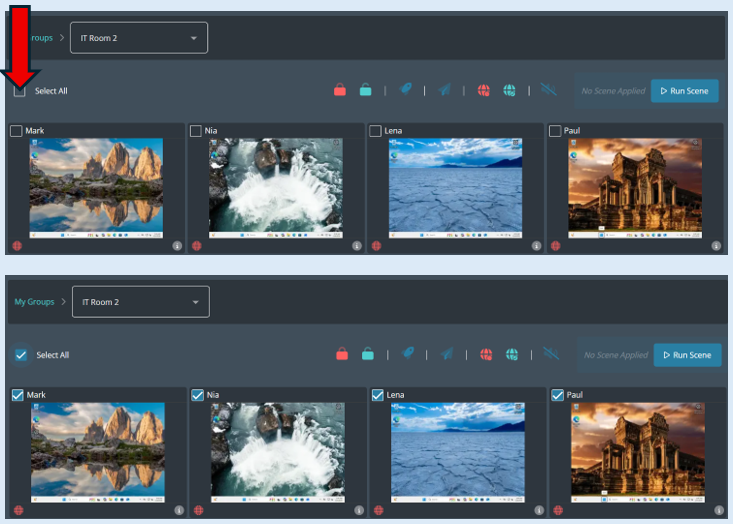The image size is (733, 524).
Task: Open the info icon on Paul's top thumbnail
Action: (x=716, y=245)
